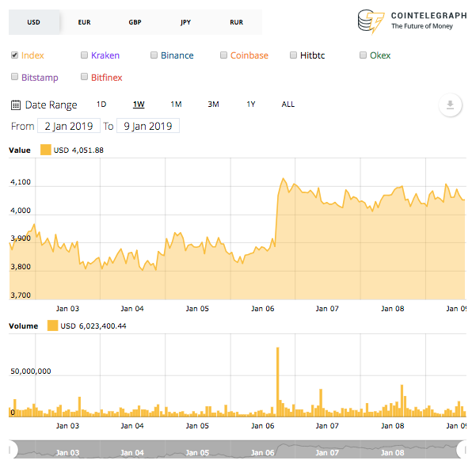Viewport: 476px width, 468px height.
Task: Choose the 3M date range
Action: 213,105
